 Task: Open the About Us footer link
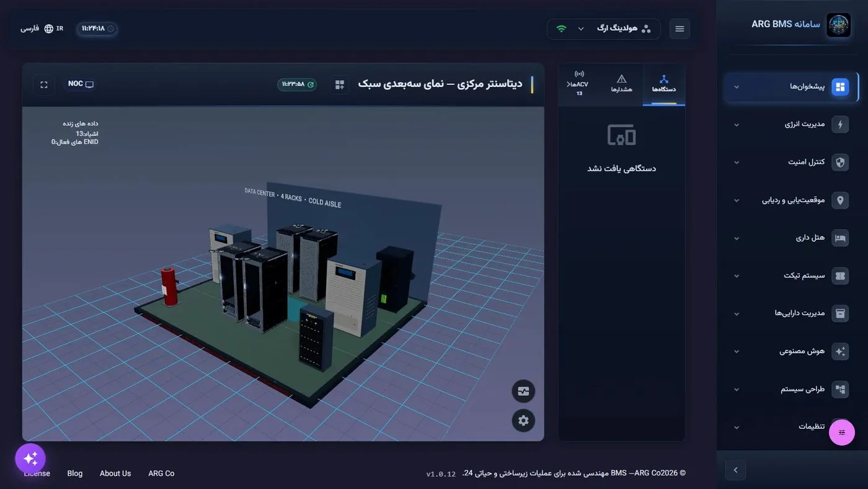[115, 473]
